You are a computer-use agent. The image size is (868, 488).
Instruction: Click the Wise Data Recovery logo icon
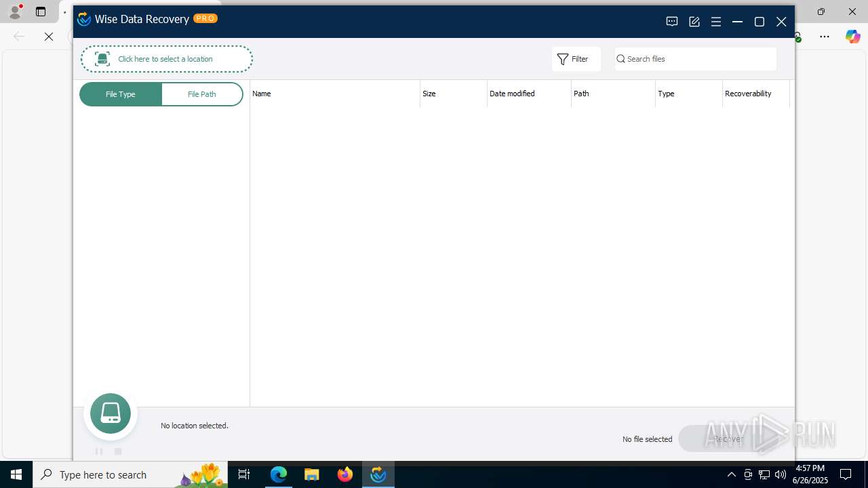(84, 19)
